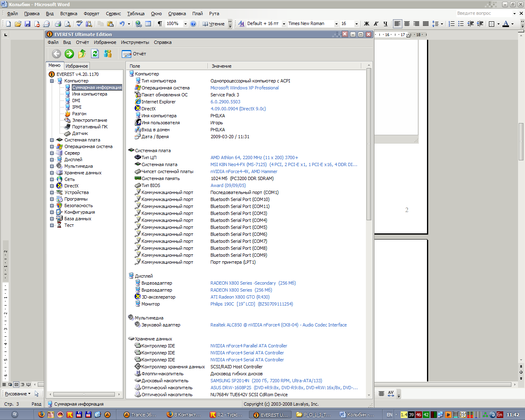Image resolution: width=525 pixels, height=420 pixels.
Task: Open the Times New Roman font dropdown
Action: point(336,24)
